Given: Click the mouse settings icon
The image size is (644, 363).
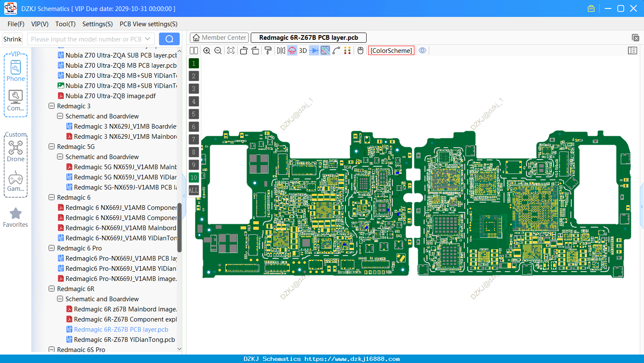Looking at the screenshot, I should [x=361, y=50].
